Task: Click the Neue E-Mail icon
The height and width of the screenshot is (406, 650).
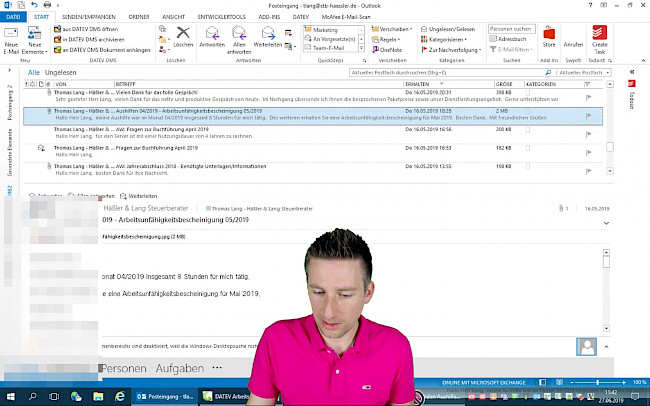Action: click(11, 38)
